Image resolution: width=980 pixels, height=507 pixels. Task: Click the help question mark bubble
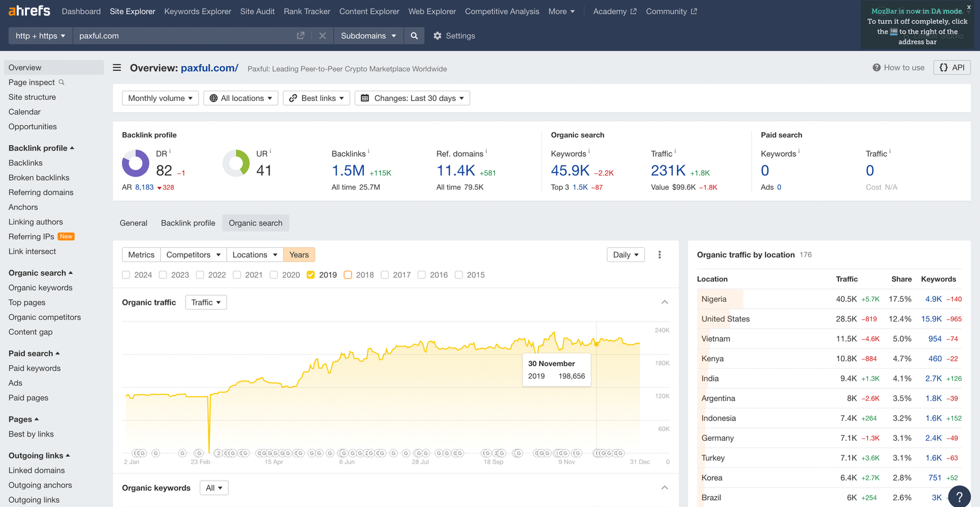point(959,497)
